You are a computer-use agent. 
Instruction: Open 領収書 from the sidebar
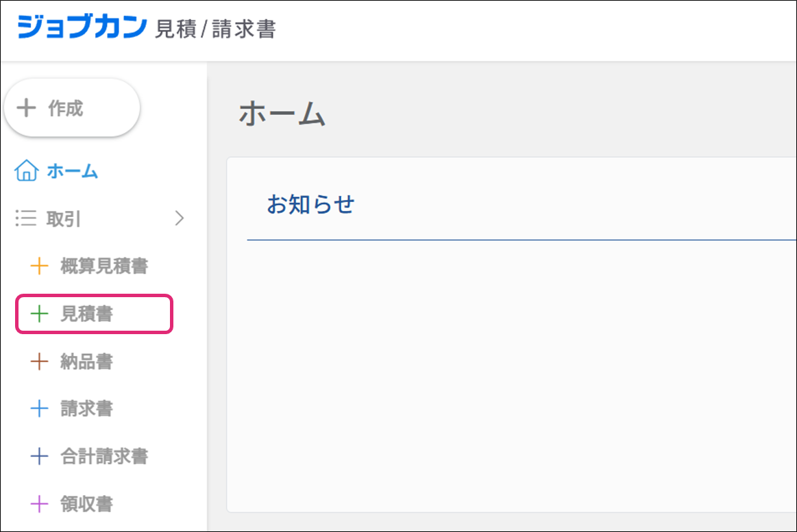point(87,504)
